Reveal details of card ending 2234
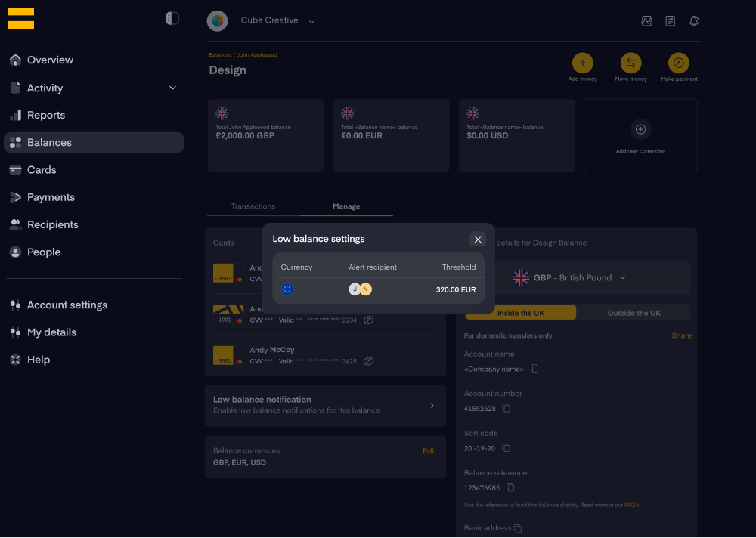756x538 pixels. [368, 320]
